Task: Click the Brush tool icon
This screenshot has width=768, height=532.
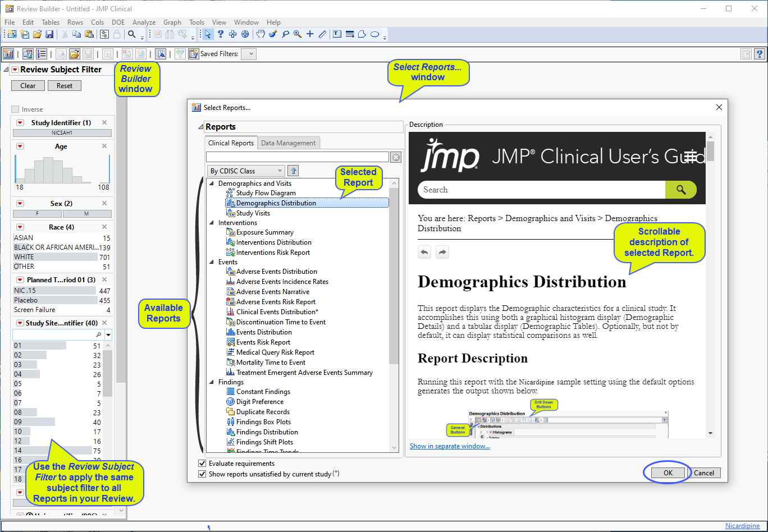Action: click(x=273, y=34)
